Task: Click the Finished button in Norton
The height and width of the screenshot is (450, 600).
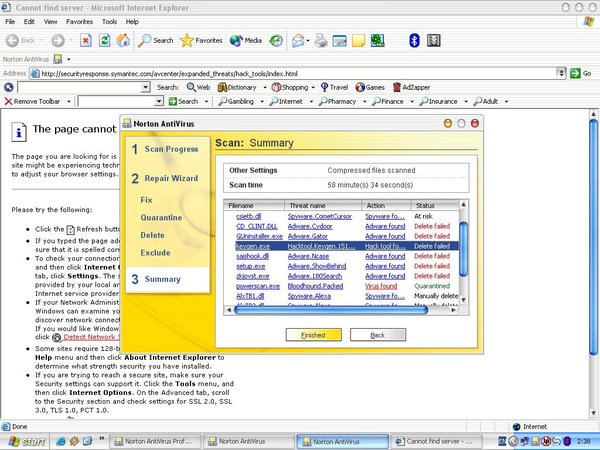Action: click(x=313, y=335)
